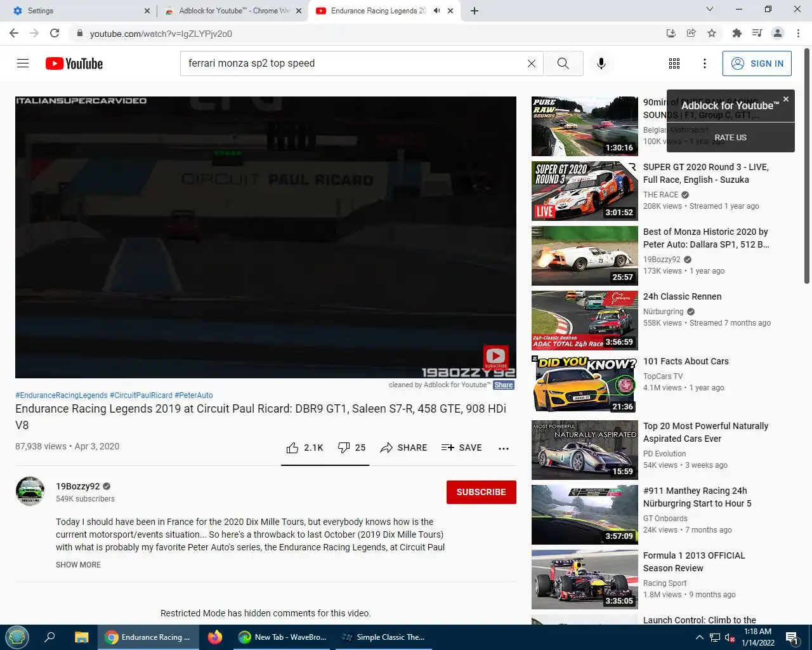Open 101 Facts About Cars thumbnail
This screenshot has height=650, width=812.
point(585,385)
